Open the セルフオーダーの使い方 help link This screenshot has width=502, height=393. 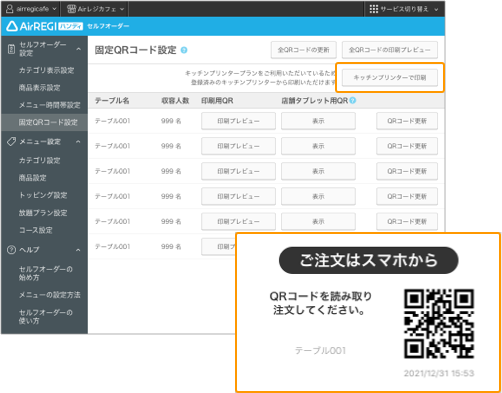coord(46,316)
